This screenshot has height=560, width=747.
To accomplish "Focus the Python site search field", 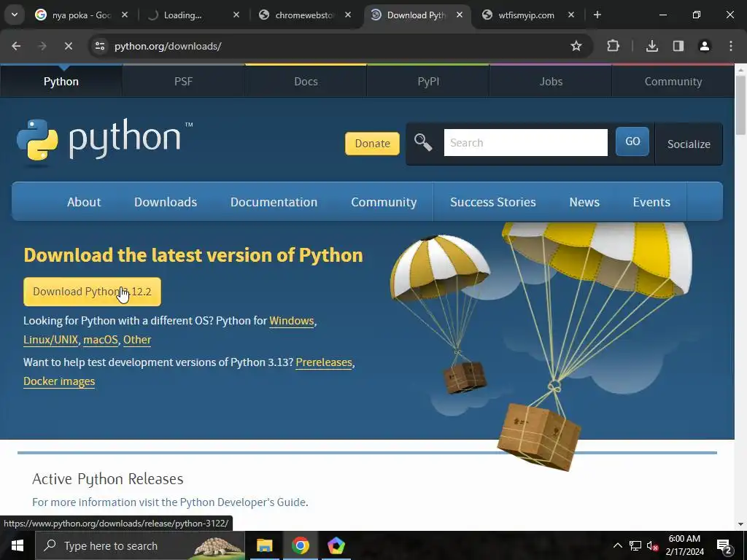I will 525,142.
